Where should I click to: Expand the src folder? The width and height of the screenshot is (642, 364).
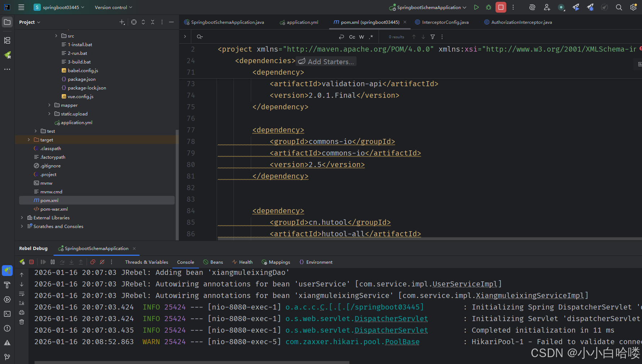click(56, 36)
